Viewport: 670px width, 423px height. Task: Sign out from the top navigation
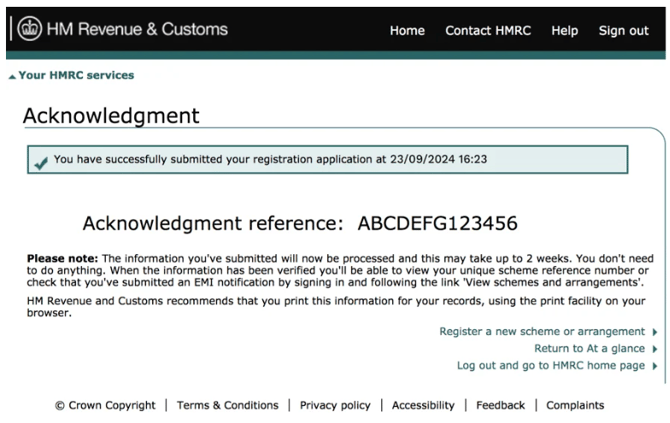pyautogui.click(x=623, y=30)
